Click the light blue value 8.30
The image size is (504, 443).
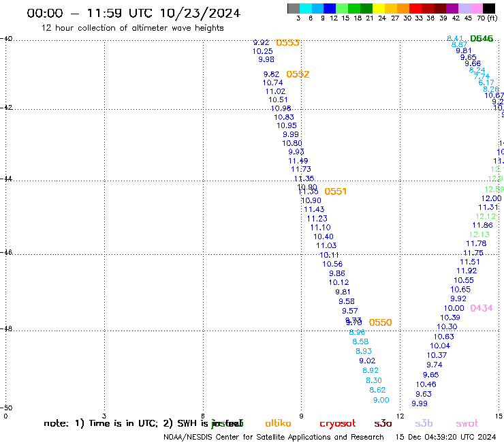[x=374, y=380]
